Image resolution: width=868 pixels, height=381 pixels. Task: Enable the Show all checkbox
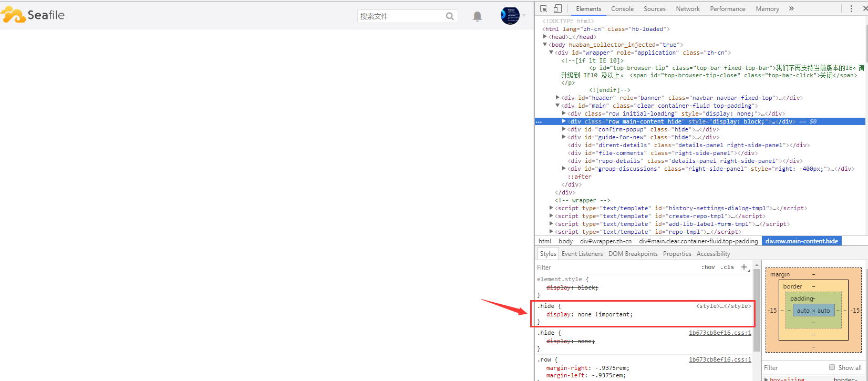coord(832,367)
